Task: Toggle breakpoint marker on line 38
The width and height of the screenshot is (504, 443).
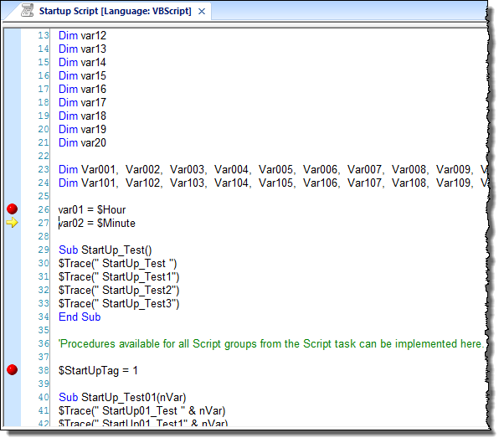Action: click(13, 369)
